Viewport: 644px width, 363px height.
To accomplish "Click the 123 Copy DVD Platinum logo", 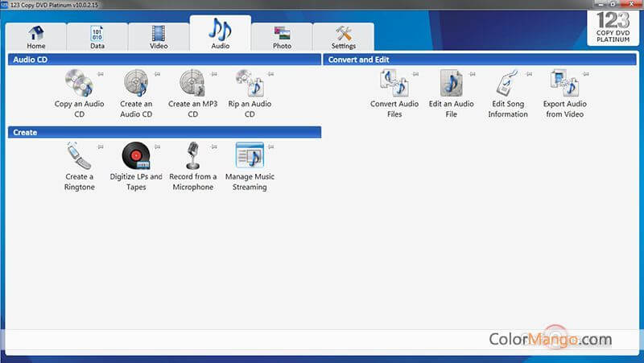I will point(613,28).
